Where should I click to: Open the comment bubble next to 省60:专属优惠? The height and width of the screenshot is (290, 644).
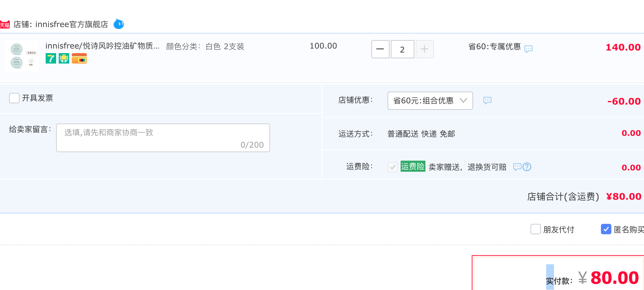529,49
